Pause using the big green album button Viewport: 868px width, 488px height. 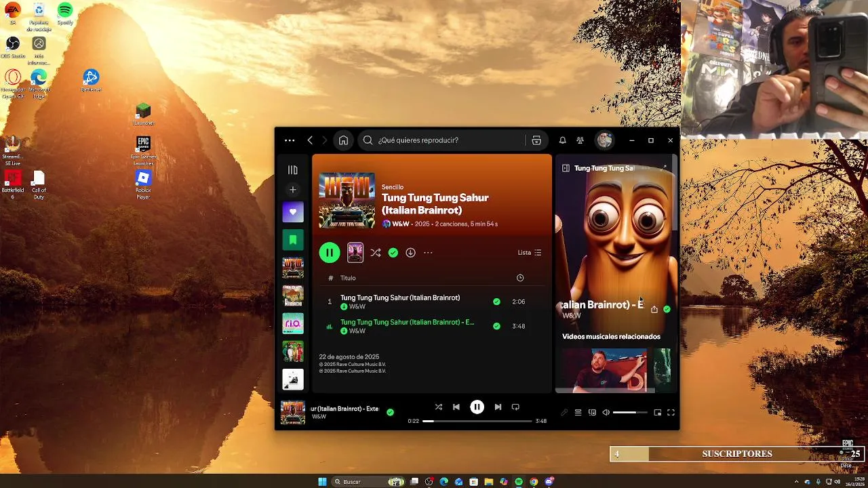[330, 253]
